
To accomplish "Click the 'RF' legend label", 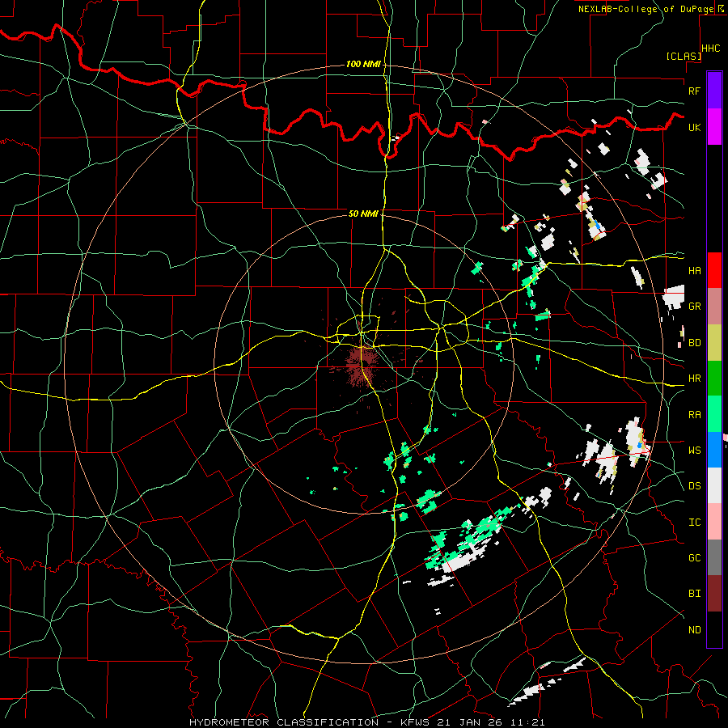I will 694,91.
